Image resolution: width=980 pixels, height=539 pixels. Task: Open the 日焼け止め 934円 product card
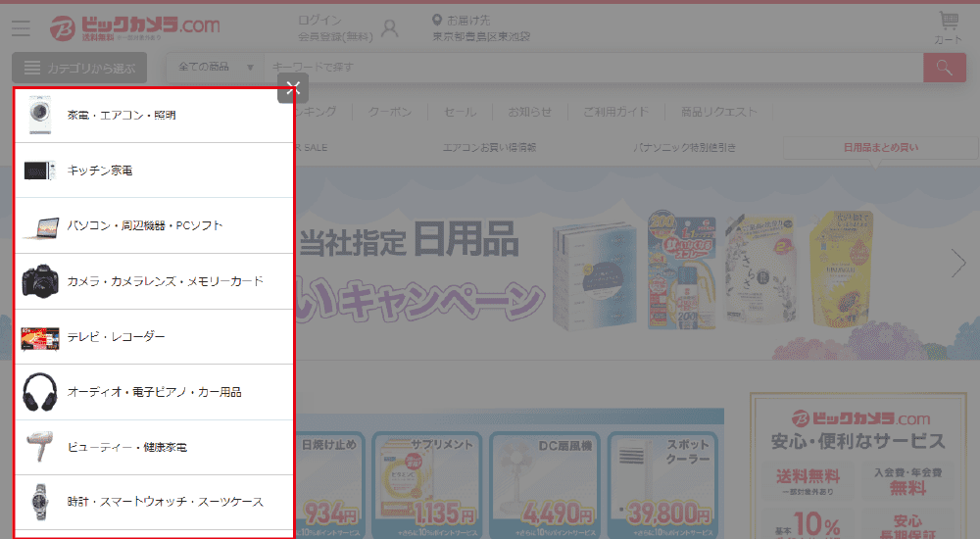[330, 484]
